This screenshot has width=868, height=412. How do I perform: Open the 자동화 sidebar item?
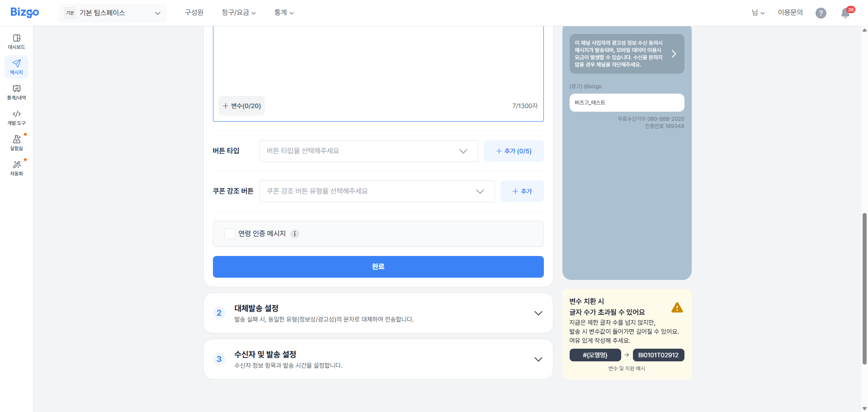[x=16, y=168]
